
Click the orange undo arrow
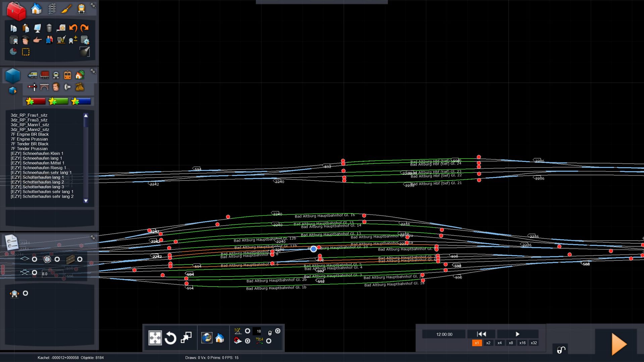73,28
